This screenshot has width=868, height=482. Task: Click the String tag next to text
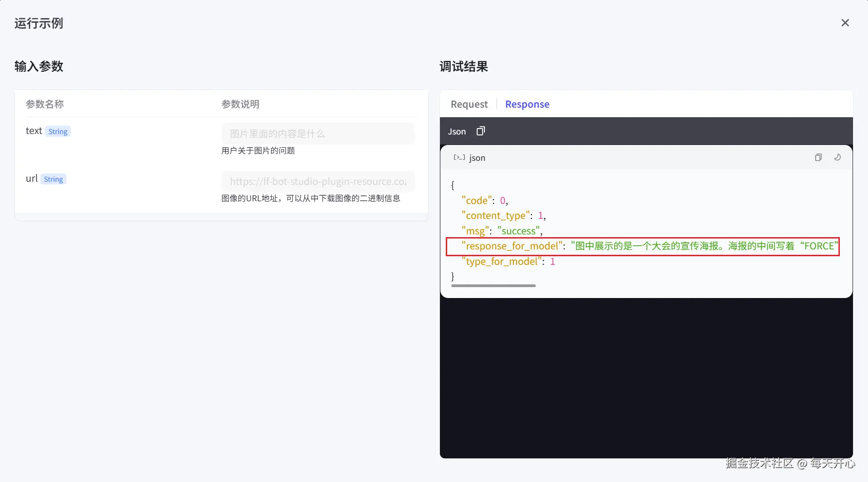pos(58,131)
